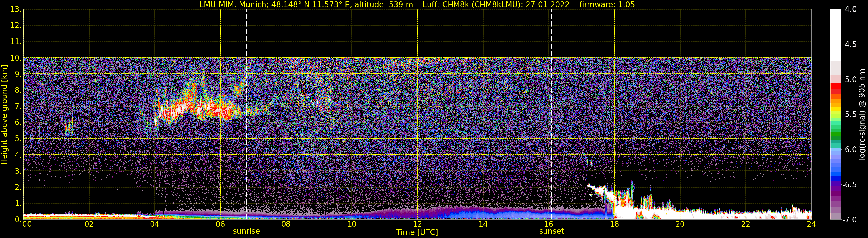Click the '3.' height-axis tick label

[x=18, y=171]
